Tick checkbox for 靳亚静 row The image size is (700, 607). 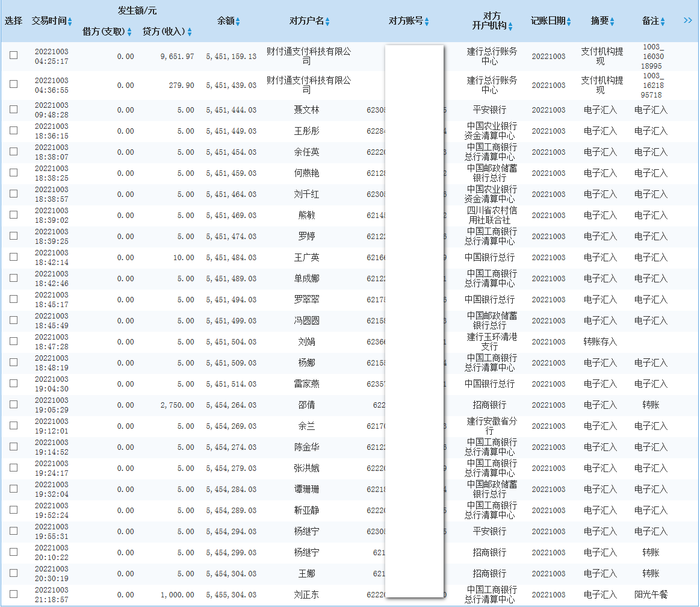pos(14,509)
